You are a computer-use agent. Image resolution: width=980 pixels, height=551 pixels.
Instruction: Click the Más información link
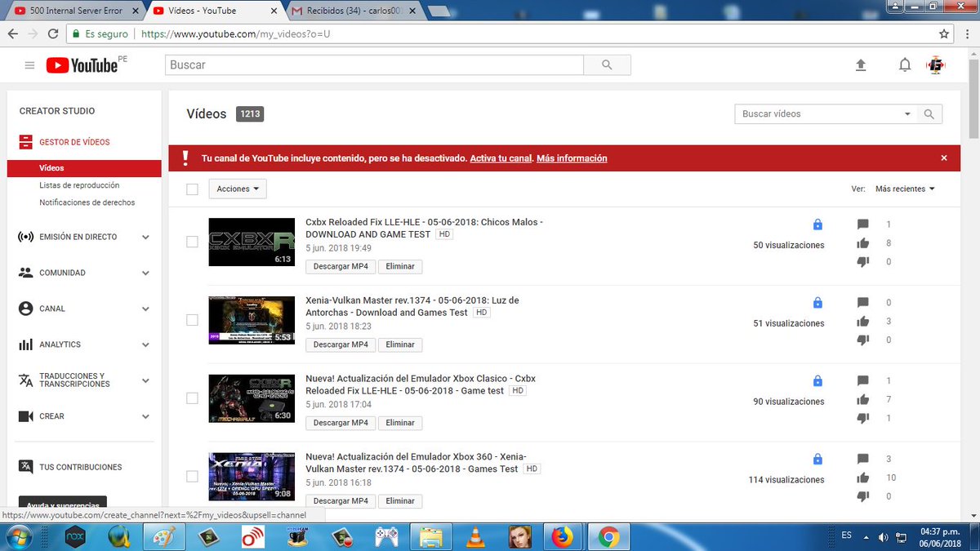coord(572,158)
